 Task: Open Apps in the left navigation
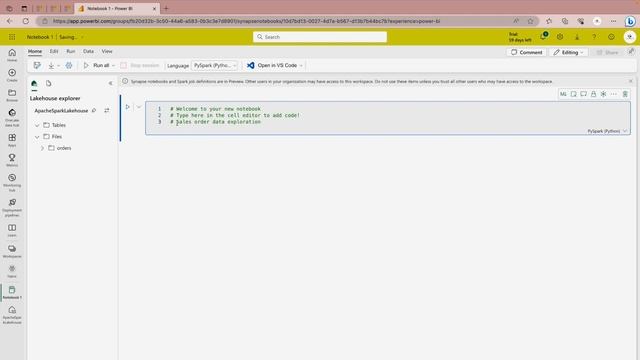pyautogui.click(x=12, y=140)
